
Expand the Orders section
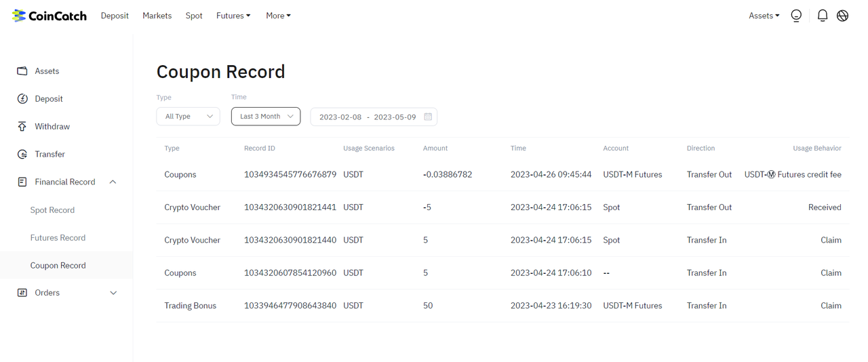[113, 293]
